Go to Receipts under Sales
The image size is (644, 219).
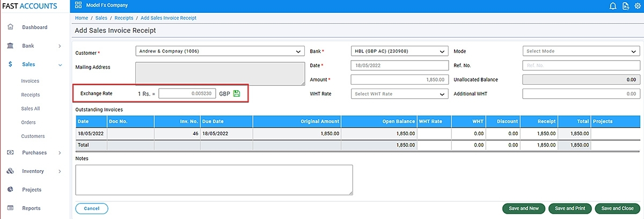(x=31, y=95)
